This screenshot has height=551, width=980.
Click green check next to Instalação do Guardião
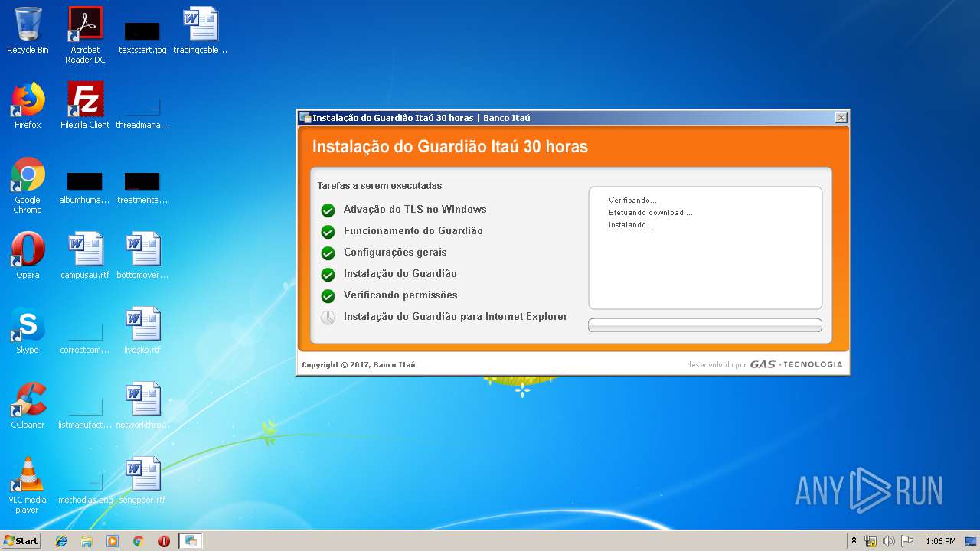point(328,275)
